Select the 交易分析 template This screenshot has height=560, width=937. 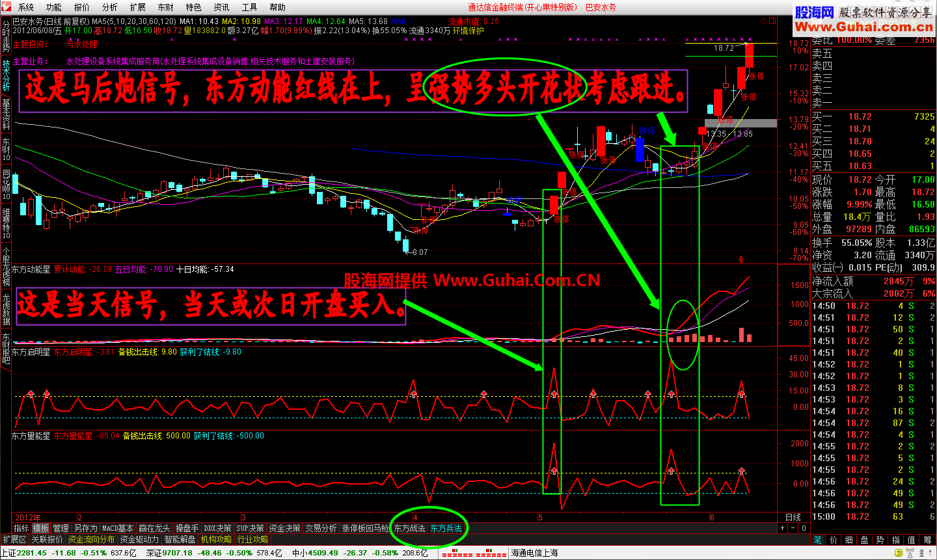(x=321, y=528)
